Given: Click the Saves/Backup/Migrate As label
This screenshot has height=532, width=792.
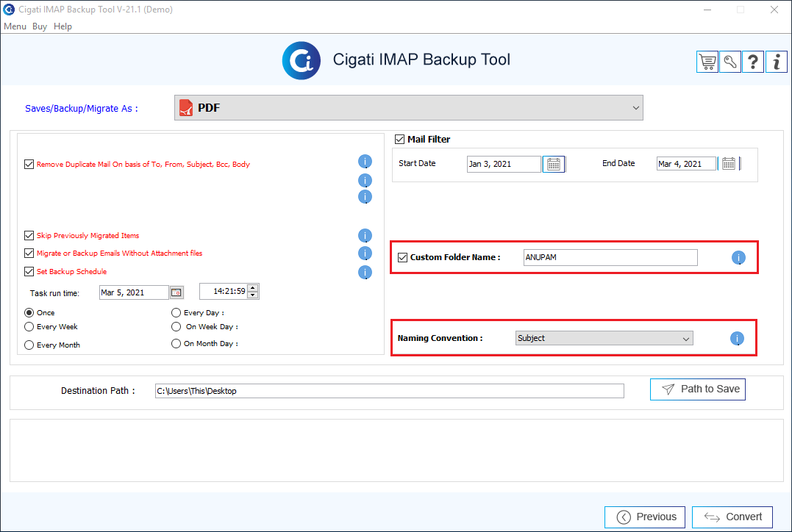Looking at the screenshot, I should [82, 109].
